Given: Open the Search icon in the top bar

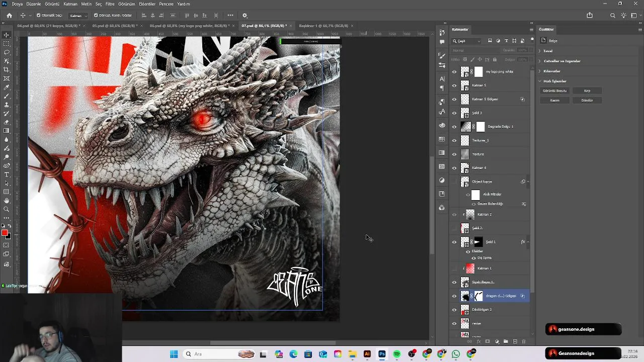Looking at the screenshot, I should [613, 16].
